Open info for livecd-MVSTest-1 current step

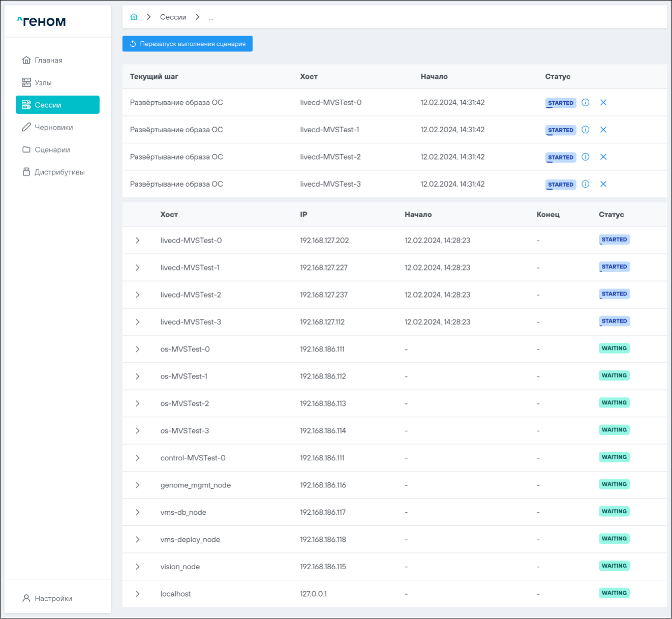[x=586, y=130]
